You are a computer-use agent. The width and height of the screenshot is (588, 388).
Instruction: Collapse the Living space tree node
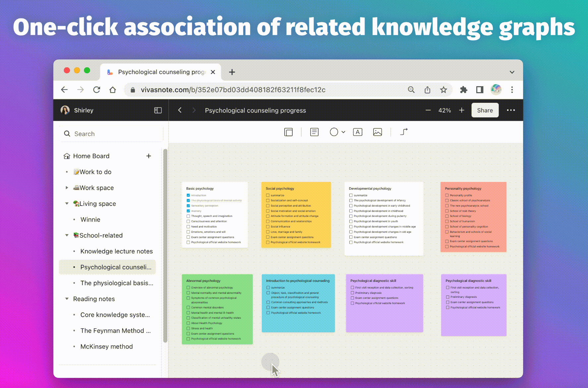(67, 203)
